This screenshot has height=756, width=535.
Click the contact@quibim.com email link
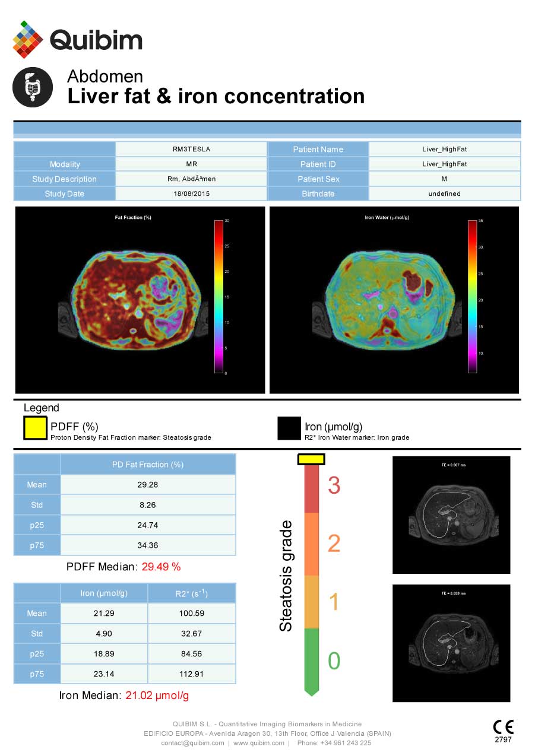(x=193, y=743)
